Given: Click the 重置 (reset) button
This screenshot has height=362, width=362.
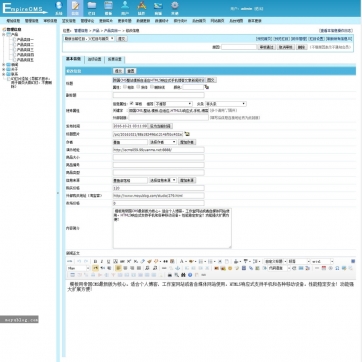Looking at the screenshot, I should click(x=131, y=71).
